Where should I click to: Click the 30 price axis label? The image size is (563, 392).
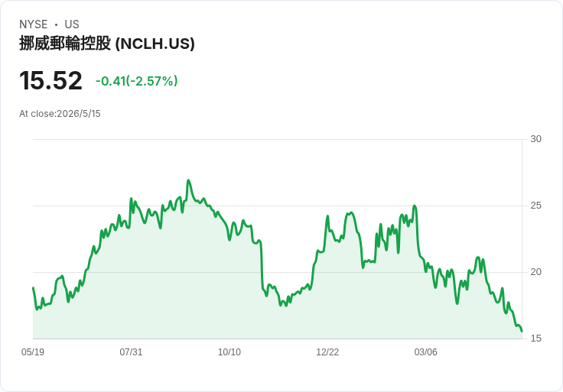tap(535, 139)
